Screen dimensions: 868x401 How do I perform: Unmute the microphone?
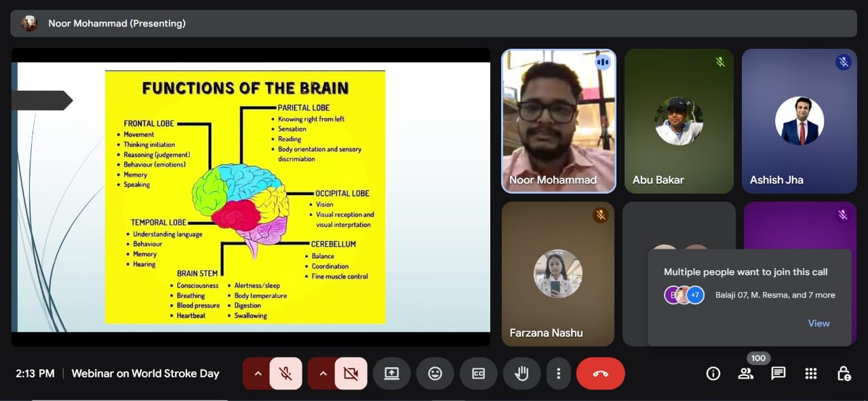pyautogui.click(x=285, y=373)
